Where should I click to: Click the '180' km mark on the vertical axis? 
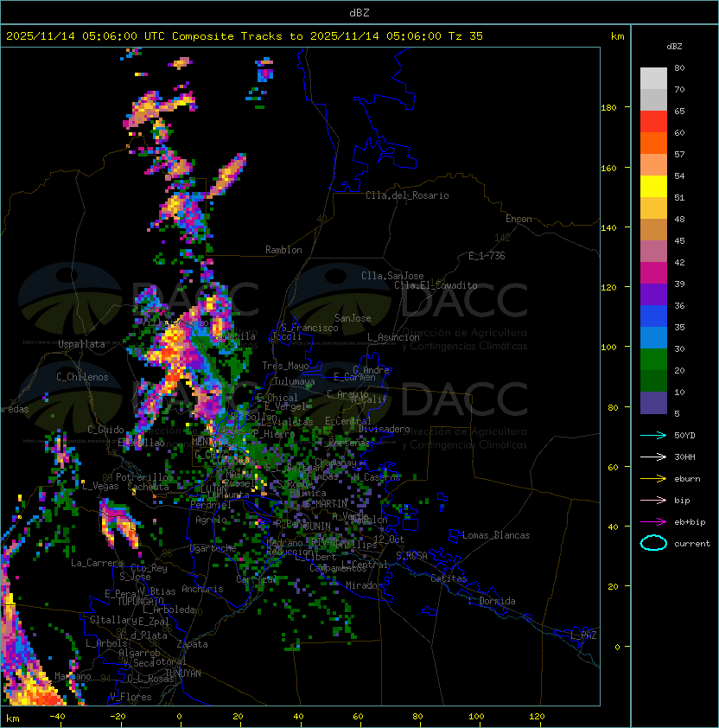608,108
